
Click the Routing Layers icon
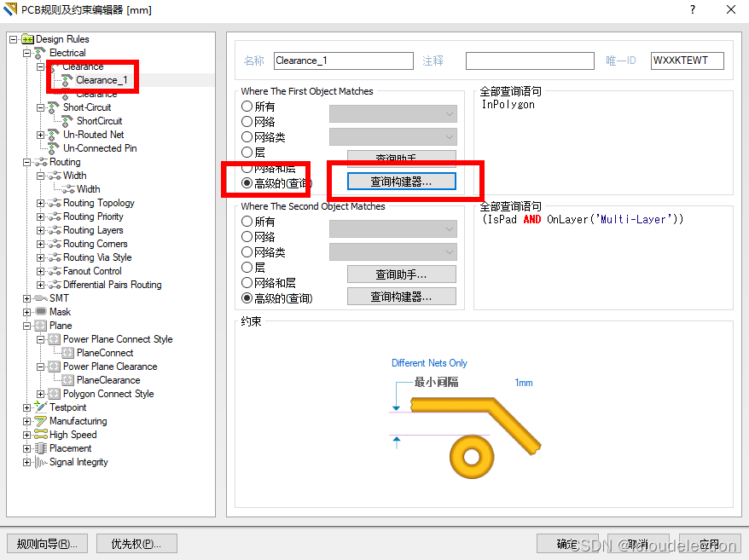pos(55,230)
